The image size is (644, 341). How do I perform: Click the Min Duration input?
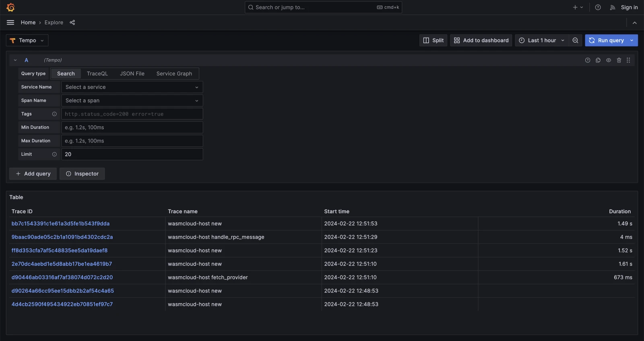coord(132,127)
